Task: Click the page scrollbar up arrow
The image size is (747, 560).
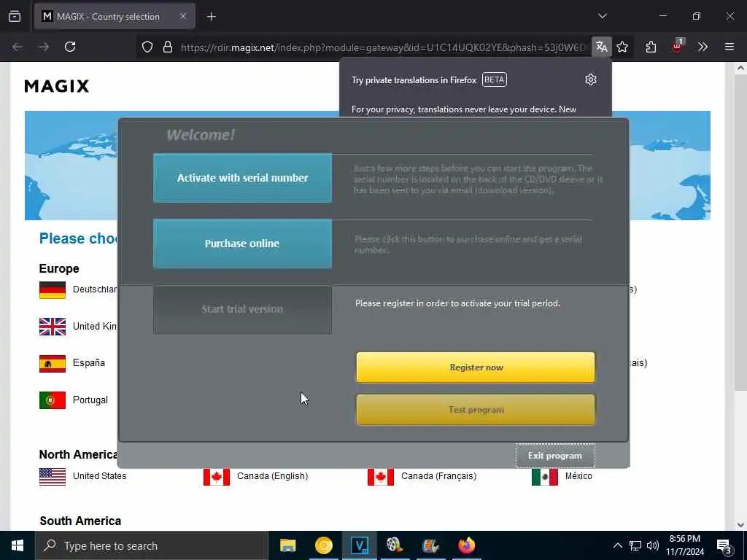Action: [740, 68]
